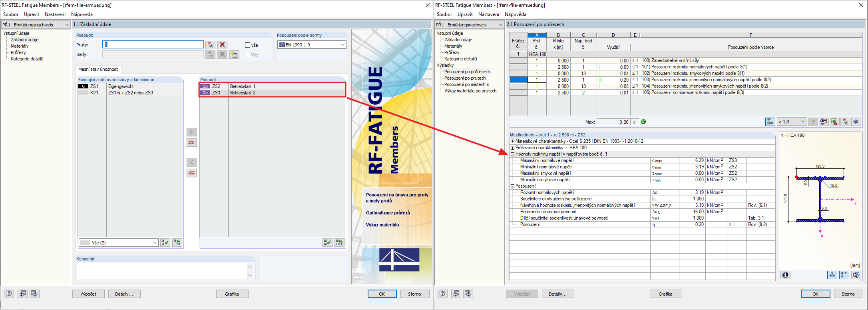Open Nastavení menu in right window
The width and height of the screenshot is (868, 310).
coord(489,14)
